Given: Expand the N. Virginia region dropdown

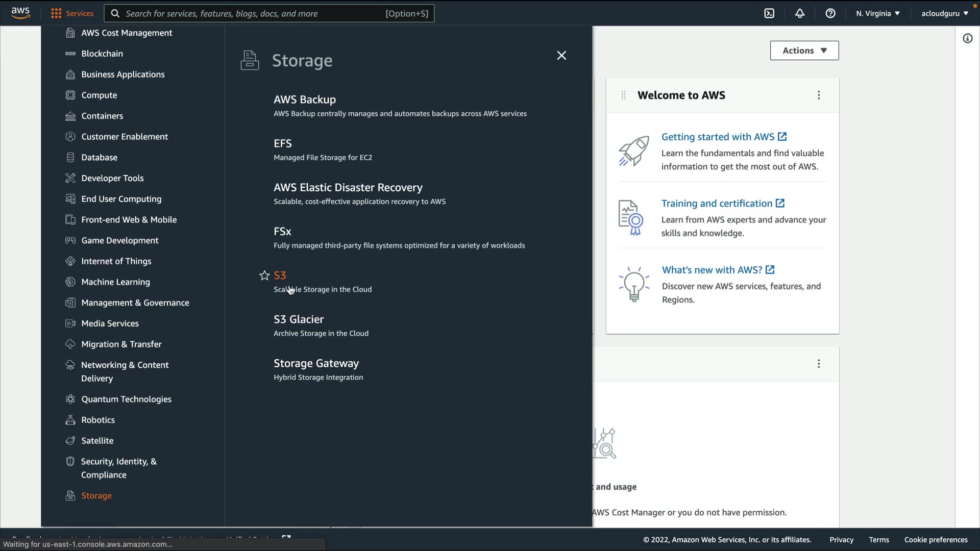Looking at the screenshot, I should [x=878, y=14].
